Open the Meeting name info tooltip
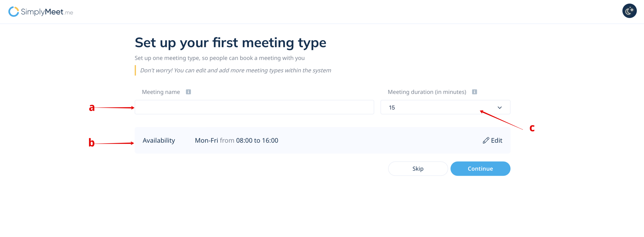 (x=188, y=92)
